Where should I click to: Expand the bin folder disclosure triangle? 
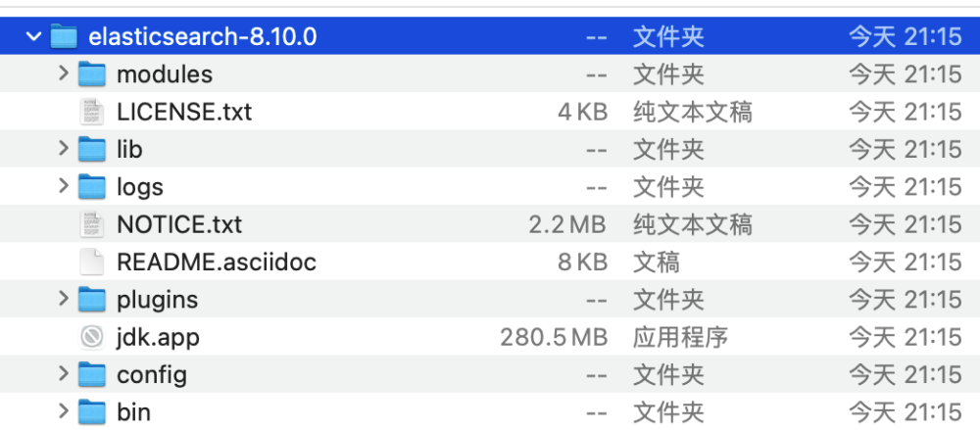64,411
